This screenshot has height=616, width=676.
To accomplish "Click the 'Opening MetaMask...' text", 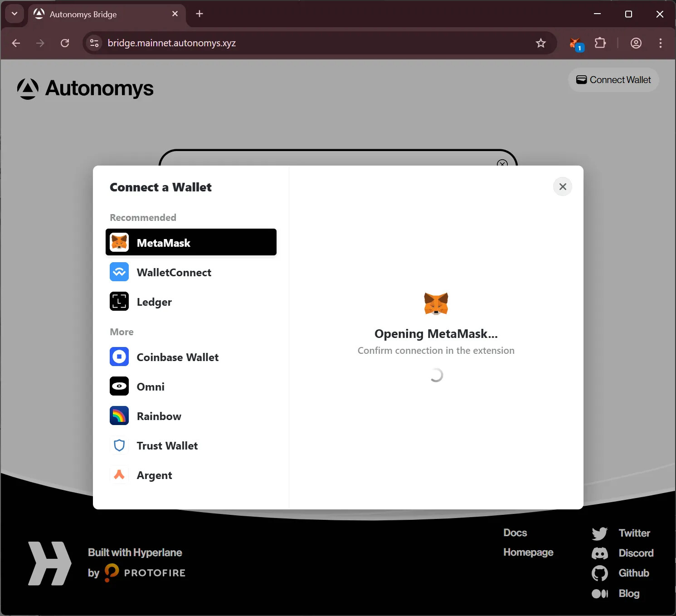I will coord(436,334).
